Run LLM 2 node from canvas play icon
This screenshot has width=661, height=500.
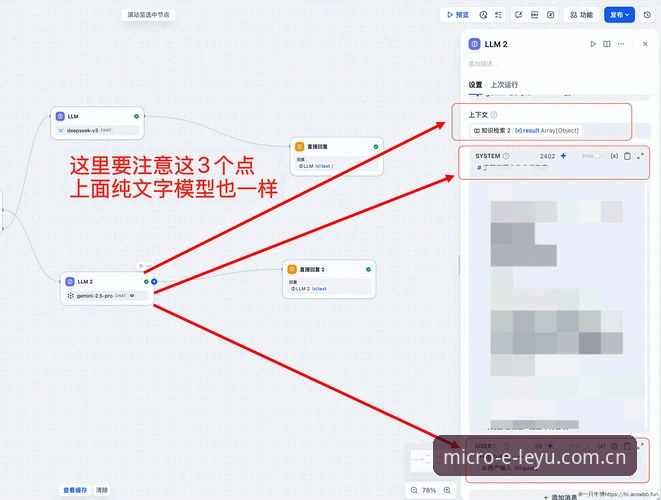tap(141, 266)
